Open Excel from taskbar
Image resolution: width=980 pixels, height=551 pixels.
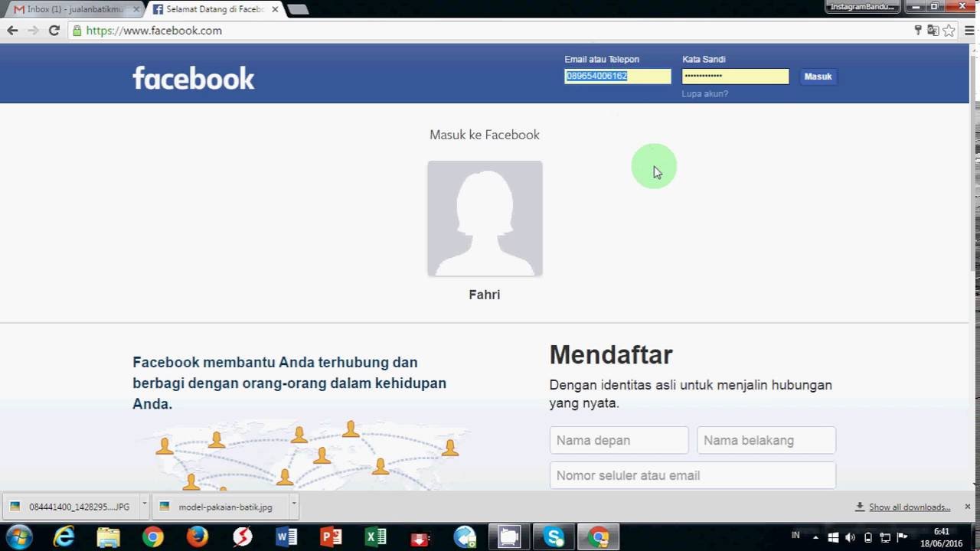[375, 537]
